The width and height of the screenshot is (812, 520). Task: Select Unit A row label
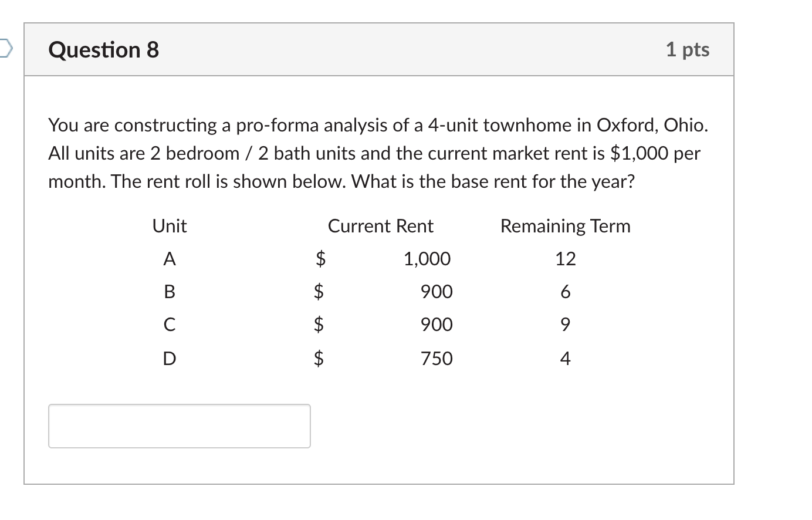coord(169,259)
